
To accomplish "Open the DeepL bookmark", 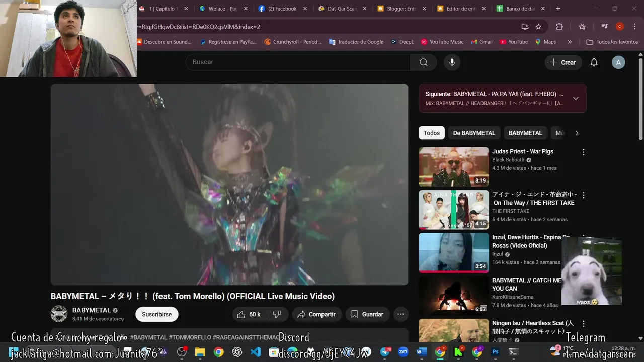I will [402, 42].
